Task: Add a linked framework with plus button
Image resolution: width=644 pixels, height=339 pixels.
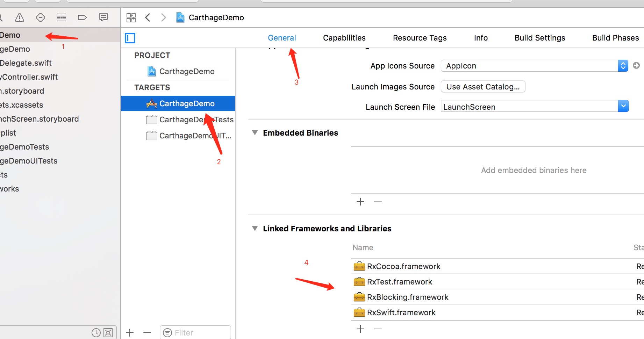Action: click(360, 329)
